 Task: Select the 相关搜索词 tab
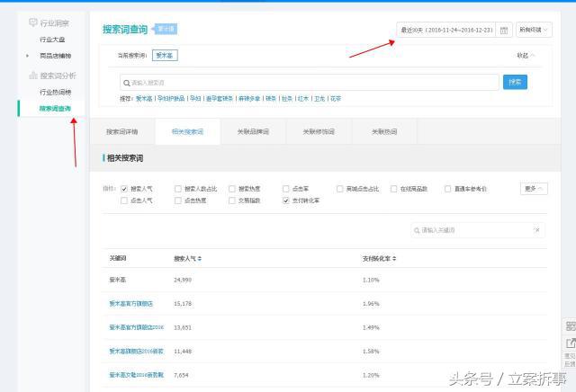click(x=188, y=132)
